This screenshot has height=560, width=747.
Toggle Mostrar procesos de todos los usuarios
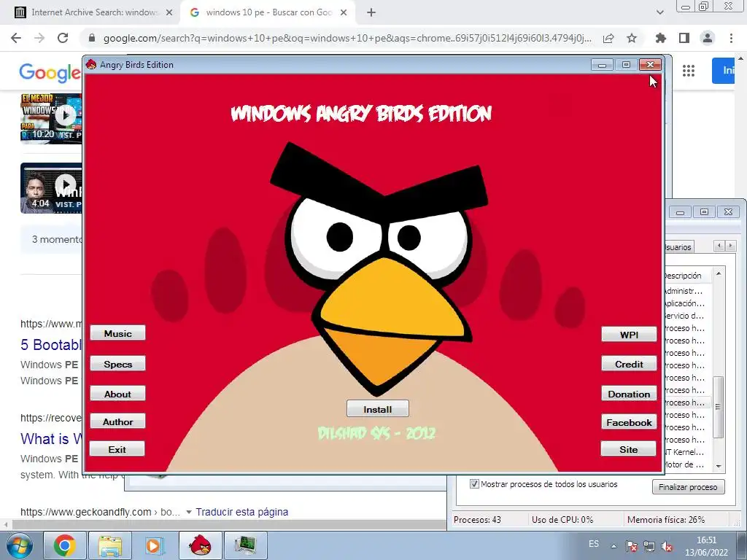pyautogui.click(x=474, y=484)
